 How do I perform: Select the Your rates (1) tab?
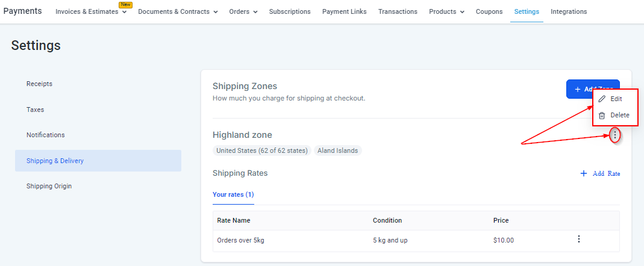pyautogui.click(x=233, y=194)
